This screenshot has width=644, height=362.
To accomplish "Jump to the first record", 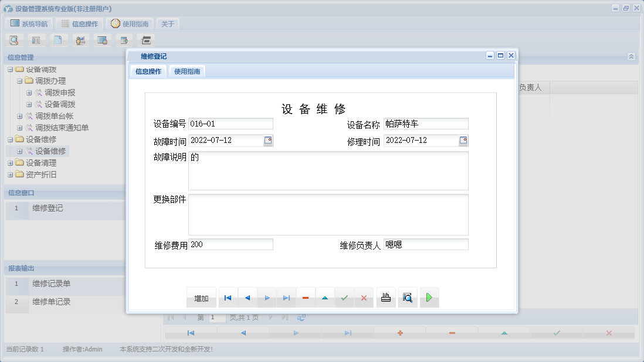I will [x=228, y=298].
